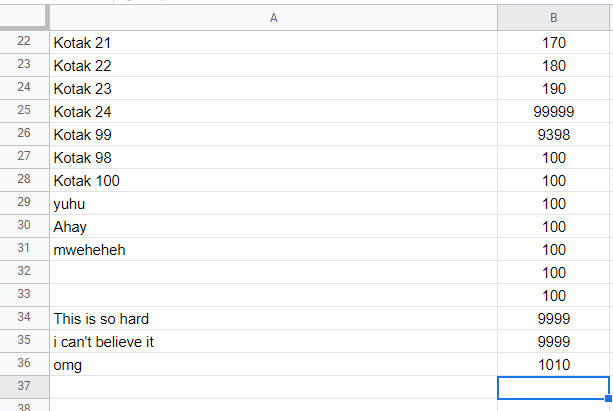
Task: Click the empty cell in column A, row 32
Action: tap(273, 272)
